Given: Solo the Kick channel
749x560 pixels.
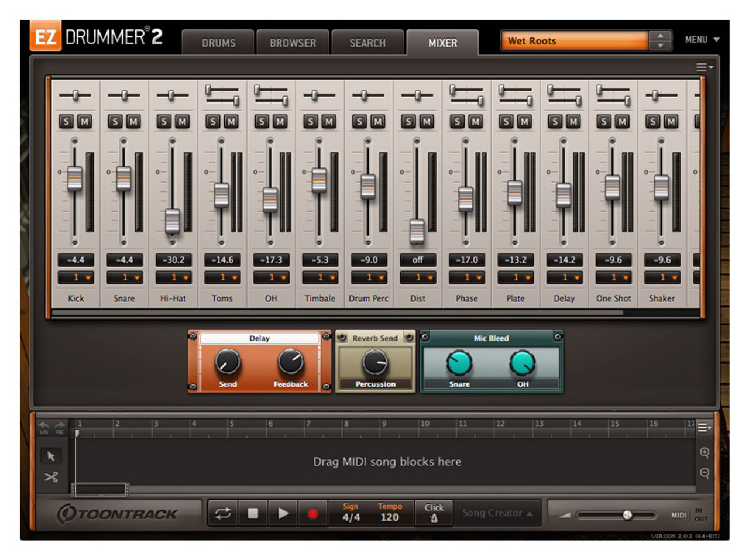Looking at the screenshot, I should pyautogui.click(x=66, y=122).
